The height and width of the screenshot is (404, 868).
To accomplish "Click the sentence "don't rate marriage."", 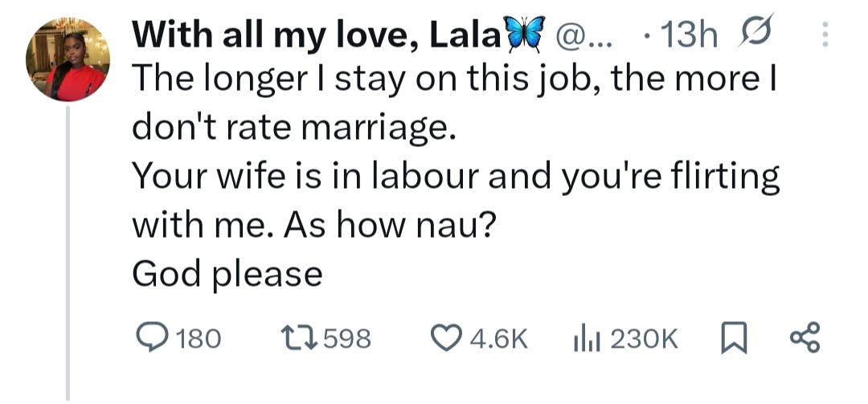I will pyautogui.click(x=293, y=128).
